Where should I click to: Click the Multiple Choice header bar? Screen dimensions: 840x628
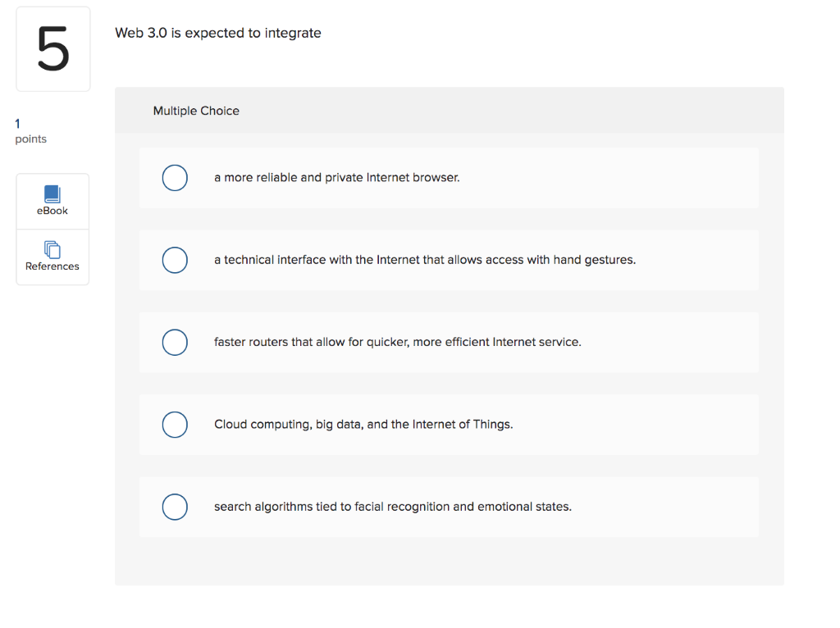coord(449,111)
